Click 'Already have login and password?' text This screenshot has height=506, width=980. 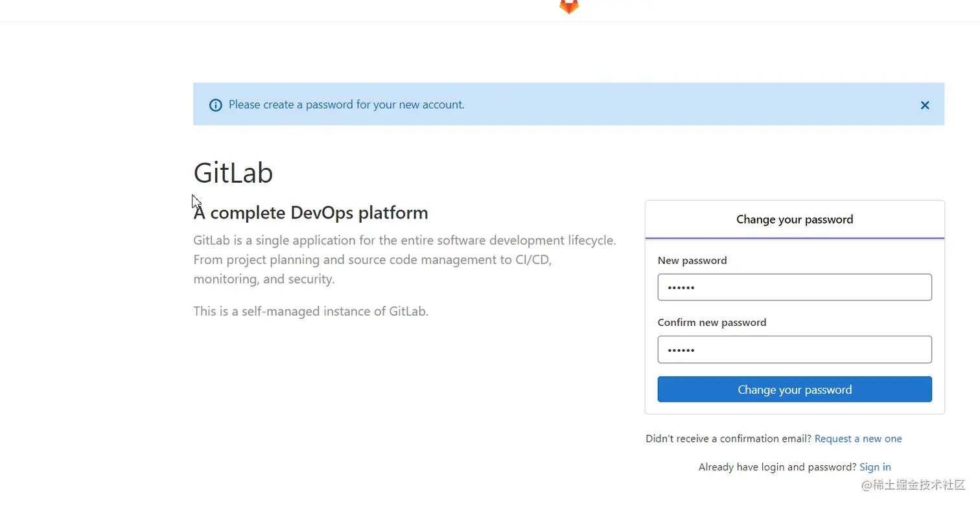777,467
